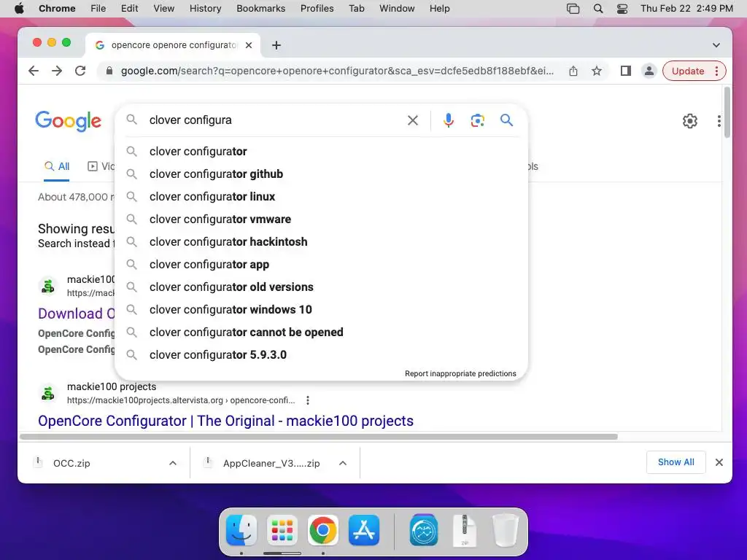Open macOS Spotlight search icon
The height and width of the screenshot is (560, 747).
point(598,9)
